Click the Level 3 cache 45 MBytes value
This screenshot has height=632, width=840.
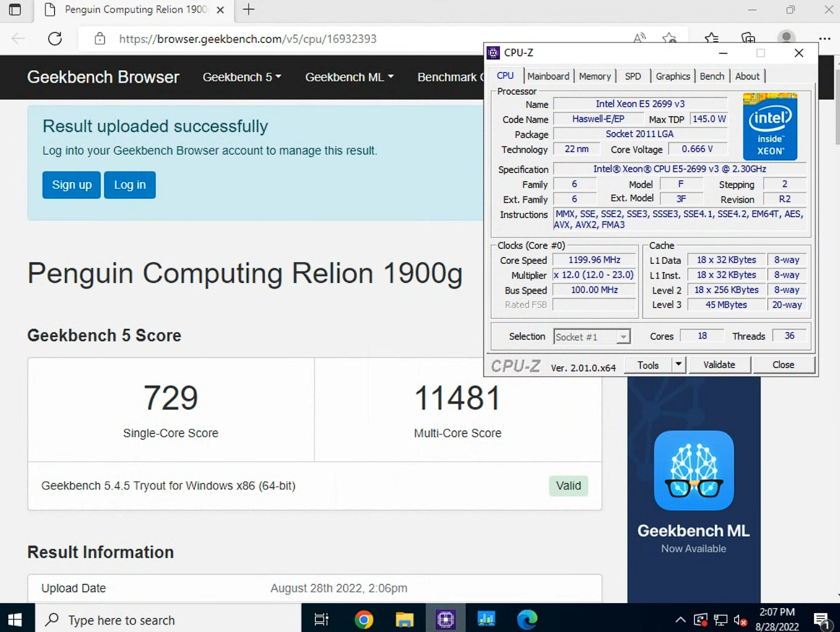pos(726,304)
